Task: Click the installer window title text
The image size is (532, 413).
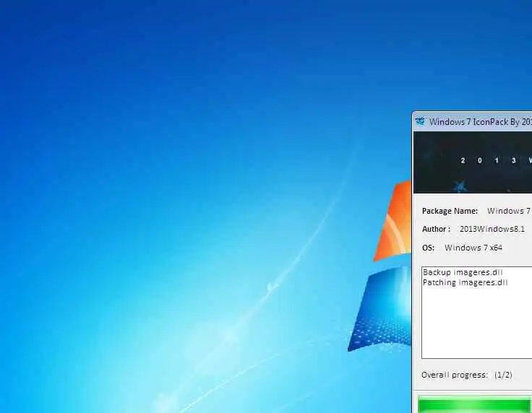Action: 481,122
